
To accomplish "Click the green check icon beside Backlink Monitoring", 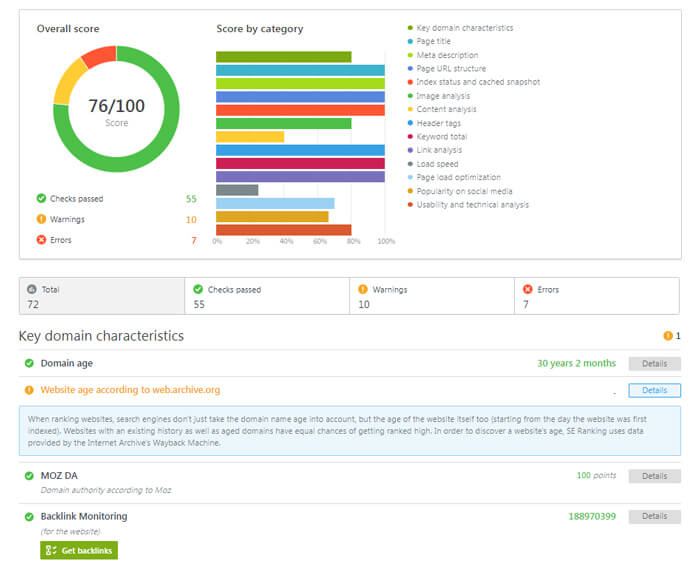I will (29, 517).
